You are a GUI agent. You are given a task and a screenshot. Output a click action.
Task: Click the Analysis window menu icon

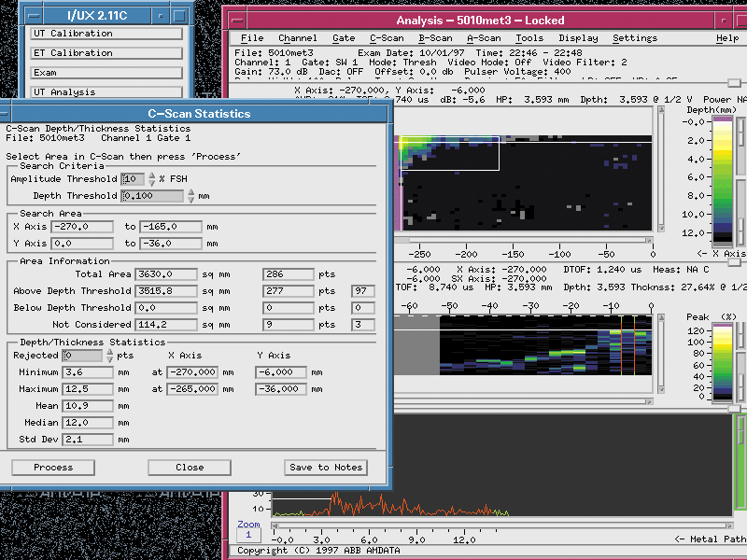click(237, 21)
